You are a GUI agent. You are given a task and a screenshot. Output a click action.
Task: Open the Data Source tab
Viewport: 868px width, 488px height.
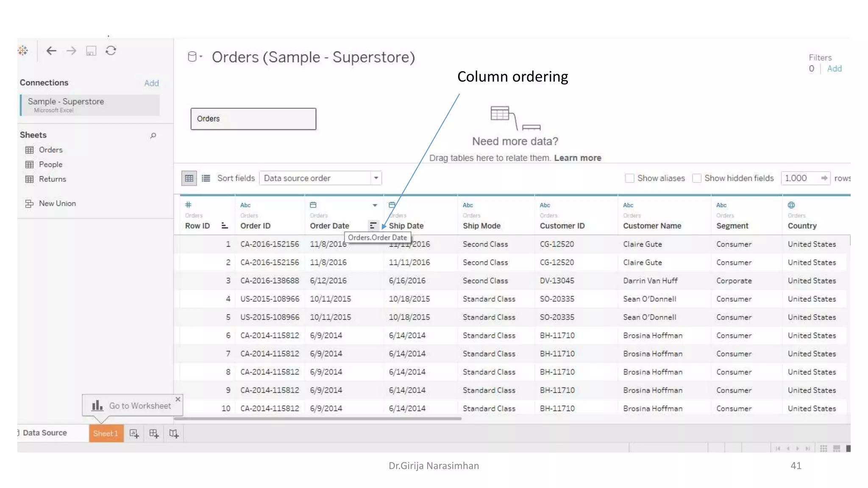click(x=45, y=433)
